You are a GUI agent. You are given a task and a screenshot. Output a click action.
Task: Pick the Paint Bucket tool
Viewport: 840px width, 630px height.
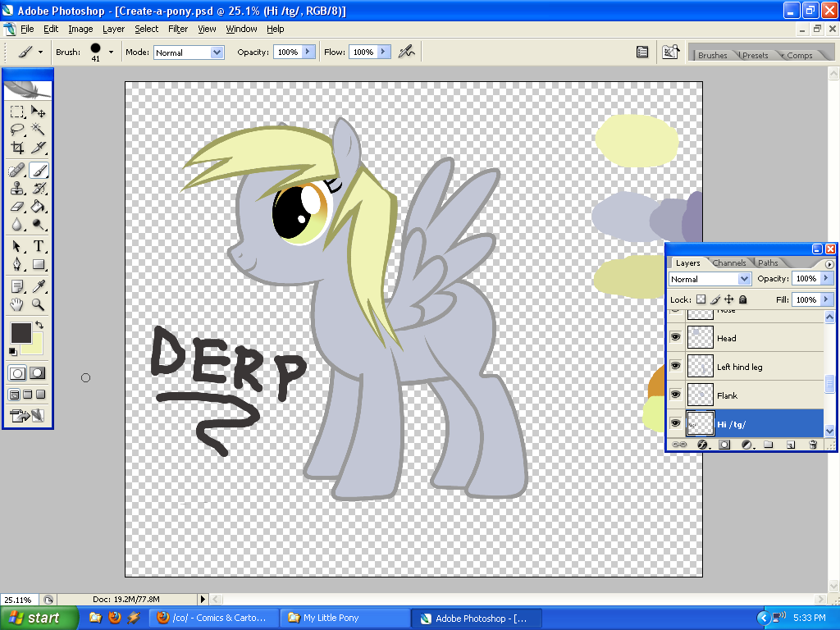[38, 206]
